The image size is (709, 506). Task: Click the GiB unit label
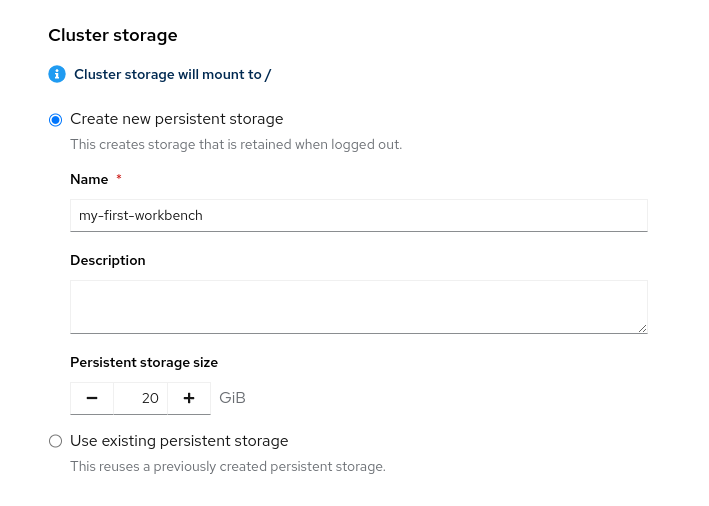point(232,398)
